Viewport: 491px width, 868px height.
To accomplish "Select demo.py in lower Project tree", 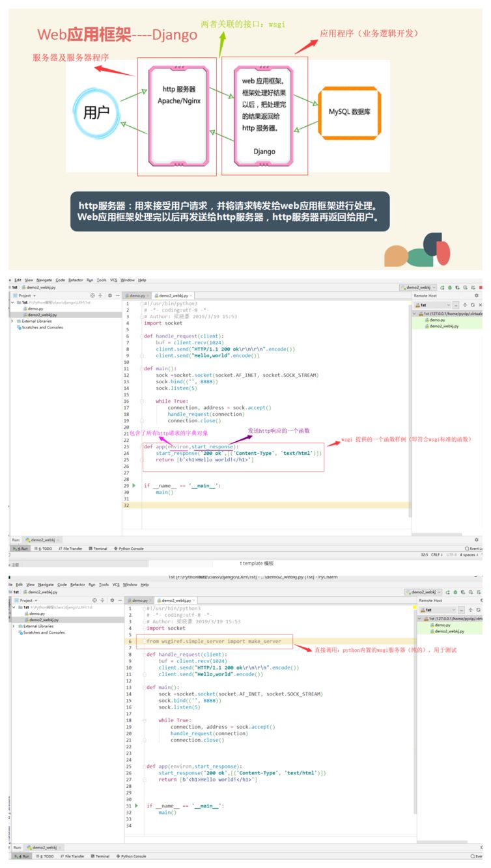I will [x=35, y=613].
